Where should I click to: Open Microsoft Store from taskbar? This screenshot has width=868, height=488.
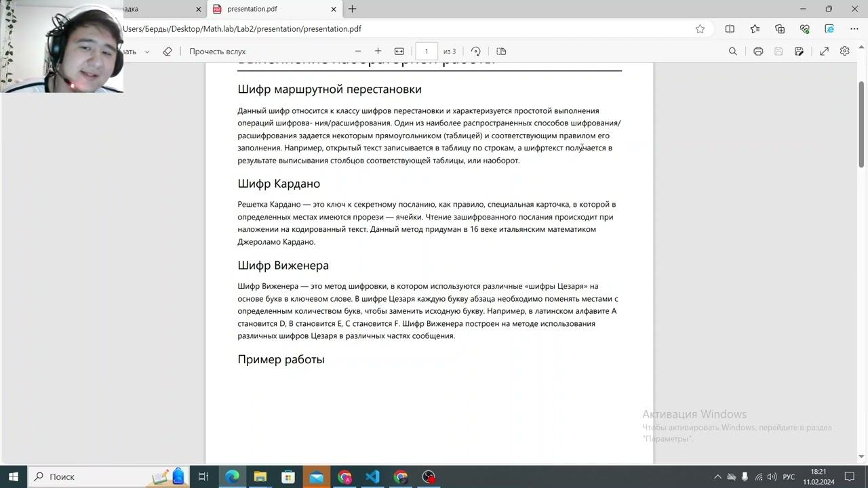288,476
